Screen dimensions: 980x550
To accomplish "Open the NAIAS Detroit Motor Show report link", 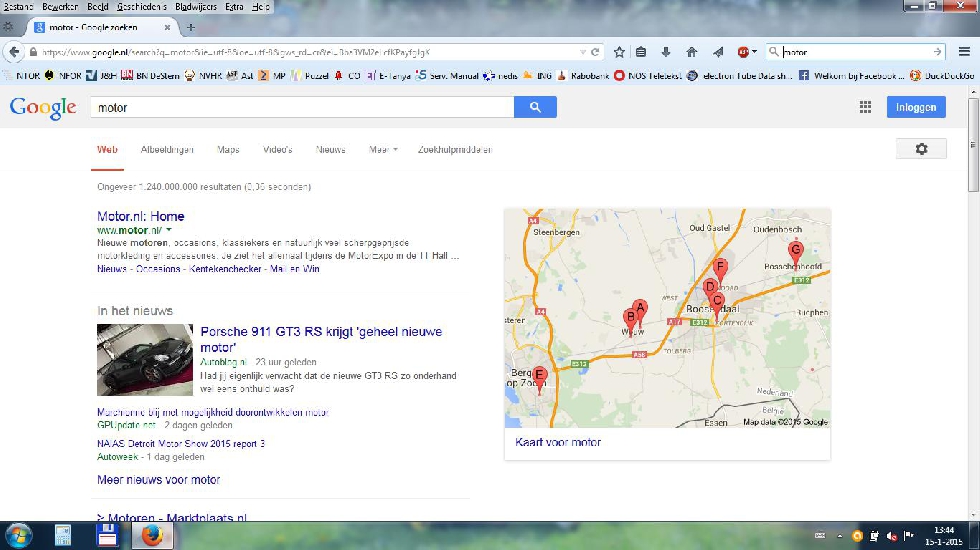I will click(x=181, y=444).
